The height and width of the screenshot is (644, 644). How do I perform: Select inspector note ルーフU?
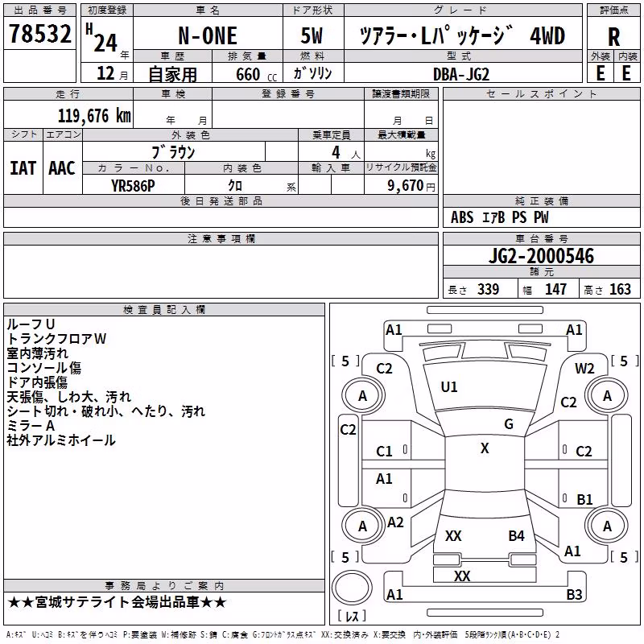31,324
